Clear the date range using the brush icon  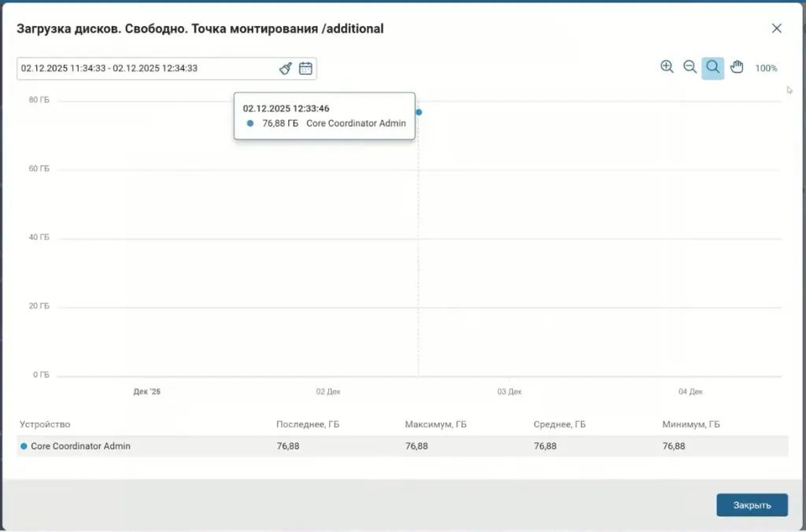(x=285, y=68)
